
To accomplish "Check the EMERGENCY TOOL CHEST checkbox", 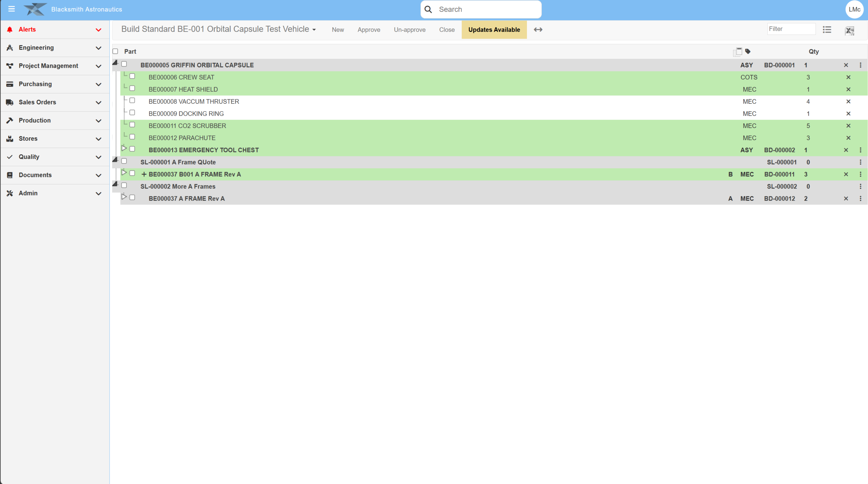I will pos(132,149).
